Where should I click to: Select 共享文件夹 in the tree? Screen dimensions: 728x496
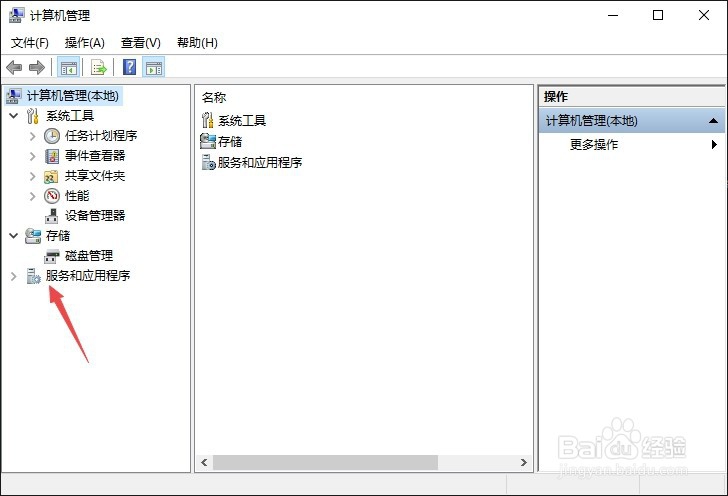pyautogui.click(x=95, y=176)
